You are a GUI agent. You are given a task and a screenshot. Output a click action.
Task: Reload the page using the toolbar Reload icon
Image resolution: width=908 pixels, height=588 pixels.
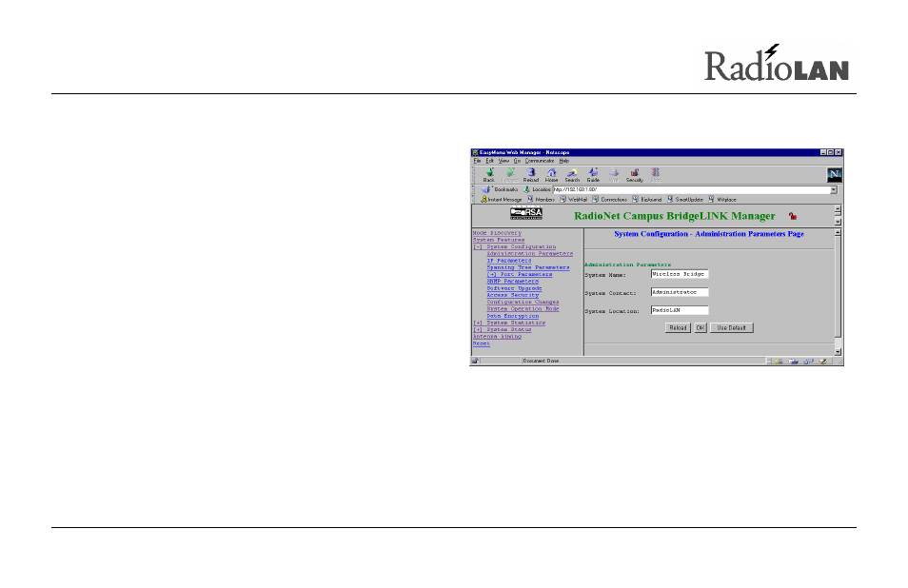tap(530, 175)
